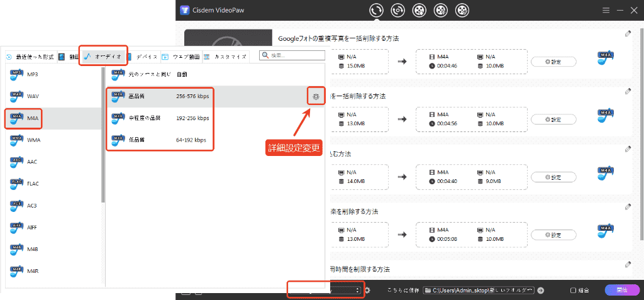Viewport: 644px width, 300px height.
Task: Select WAV format in the list
Action: click(53, 96)
